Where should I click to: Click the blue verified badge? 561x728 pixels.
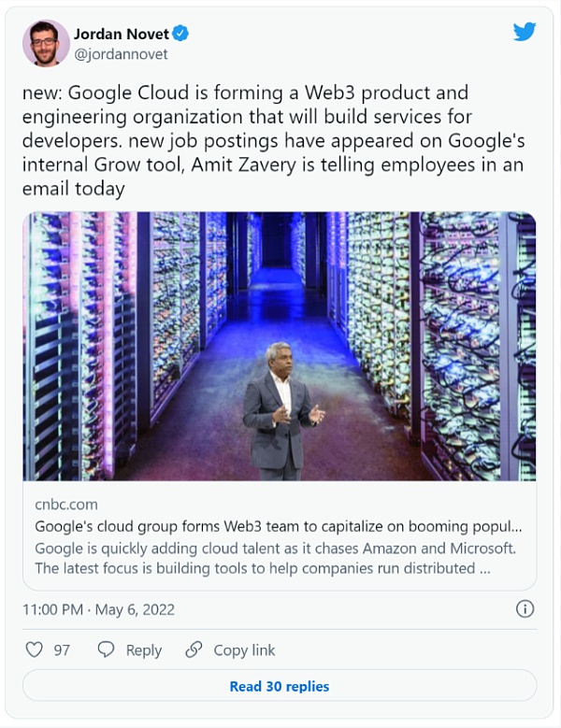coord(181,35)
